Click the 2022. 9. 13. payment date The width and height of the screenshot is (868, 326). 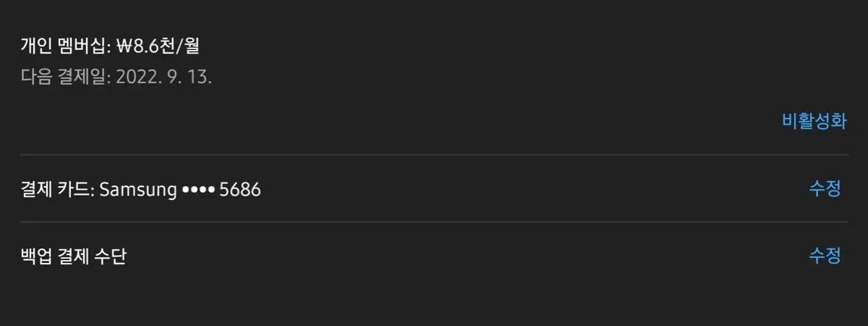click(163, 78)
